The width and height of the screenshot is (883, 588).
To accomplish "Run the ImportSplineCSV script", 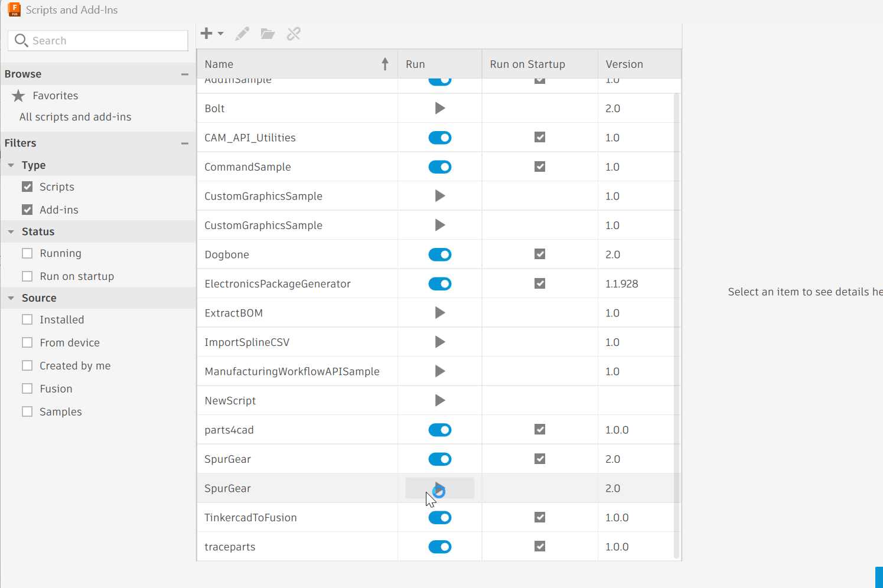I will pos(440,342).
